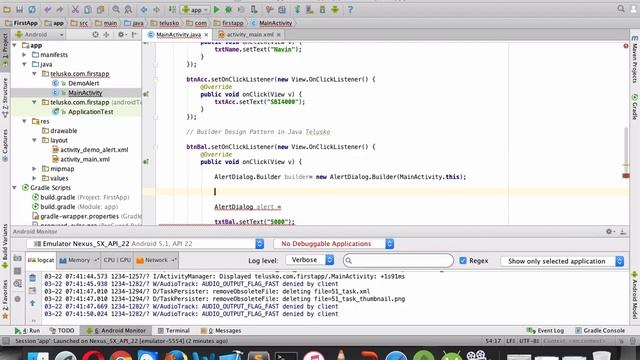Click the Cut scissors icon
This screenshot has width=640, height=360.
(76, 9)
